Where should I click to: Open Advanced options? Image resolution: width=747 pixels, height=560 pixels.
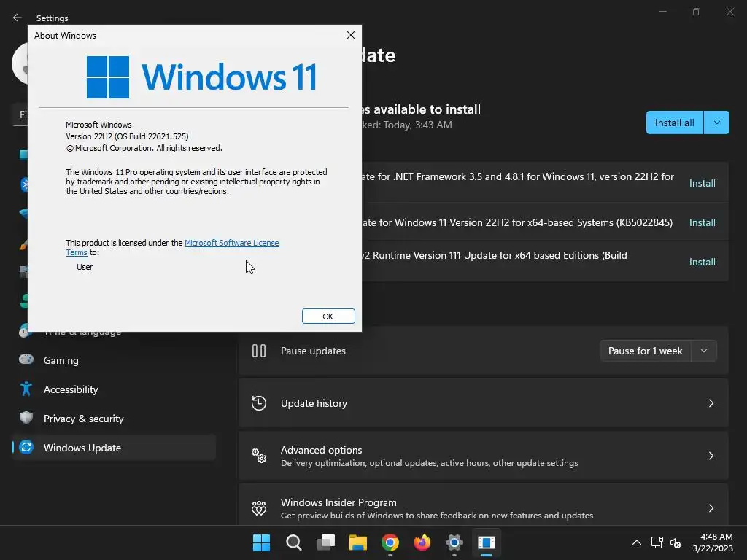[483, 456]
